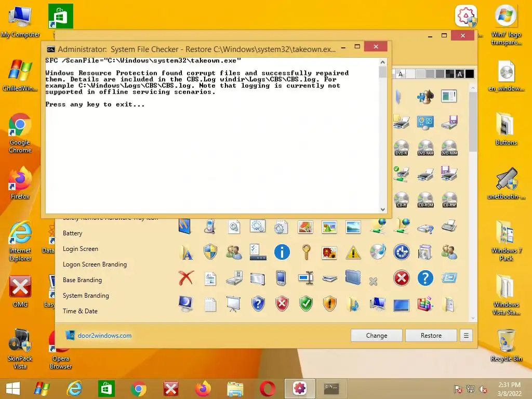The height and width of the screenshot is (399, 532).
Task: Select the DVD-ROM disc icon
Action: [449, 148]
